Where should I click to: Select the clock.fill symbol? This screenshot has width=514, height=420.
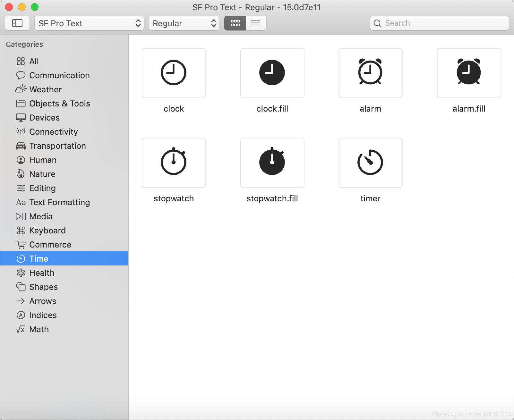coord(272,73)
